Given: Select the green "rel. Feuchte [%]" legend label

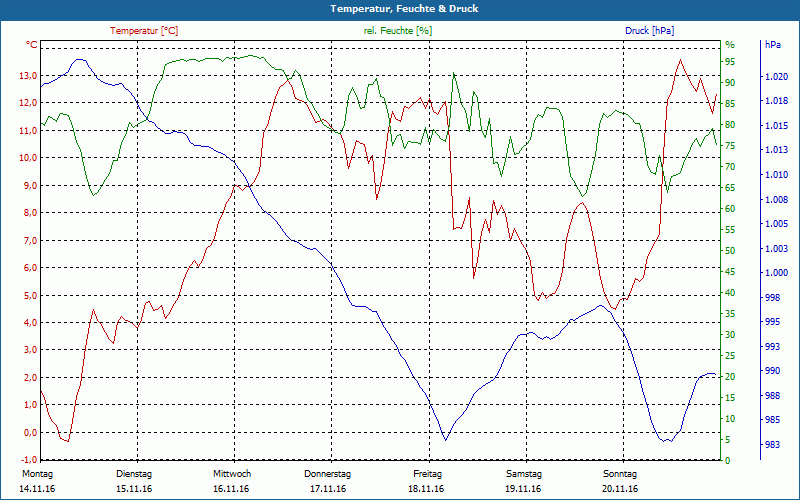Looking at the screenshot, I should click(x=398, y=31).
